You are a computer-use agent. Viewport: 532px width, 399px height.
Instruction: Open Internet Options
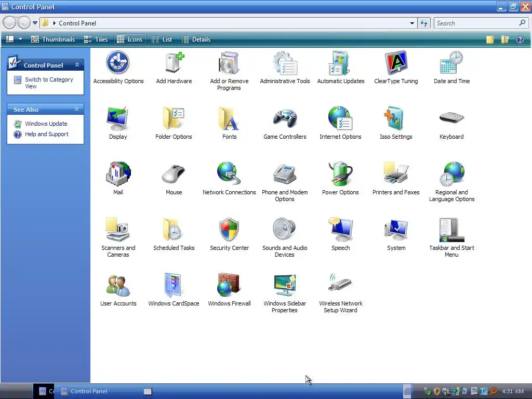[x=340, y=123]
